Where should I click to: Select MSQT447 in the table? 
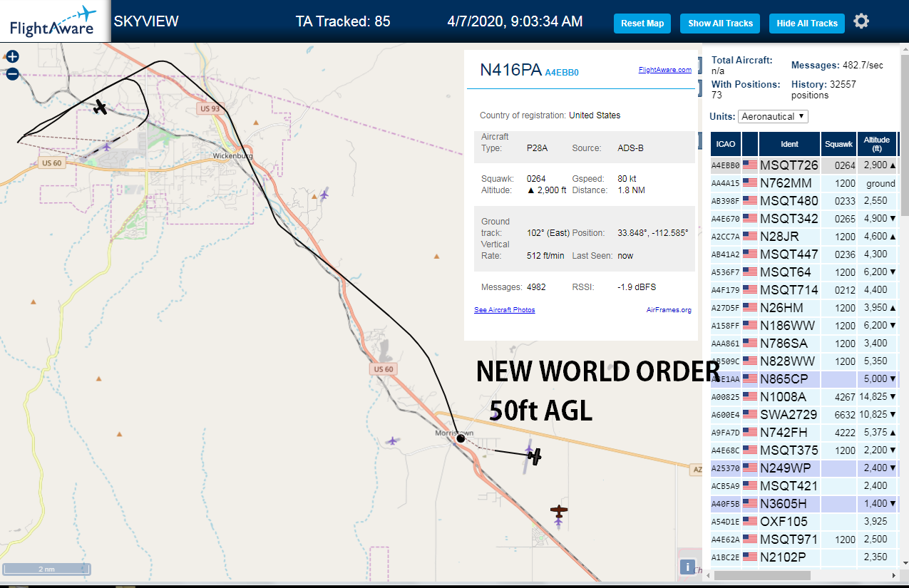[x=803, y=254]
